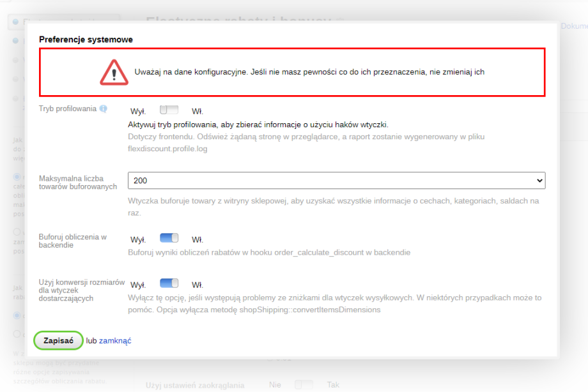
Task: Click the red warning triangle icon
Action: coord(114,72)
